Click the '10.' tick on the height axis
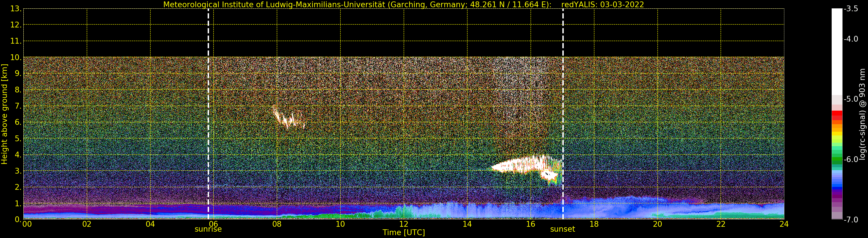 coord(16,57)
